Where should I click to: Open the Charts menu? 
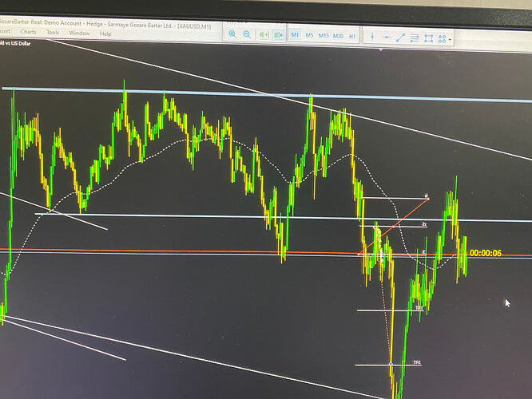(x=28, y=32)
